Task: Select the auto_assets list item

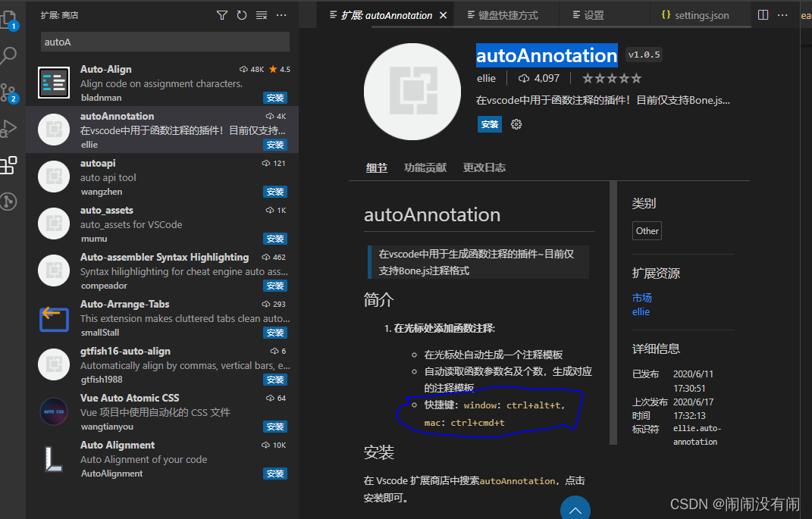Action: 162,224
